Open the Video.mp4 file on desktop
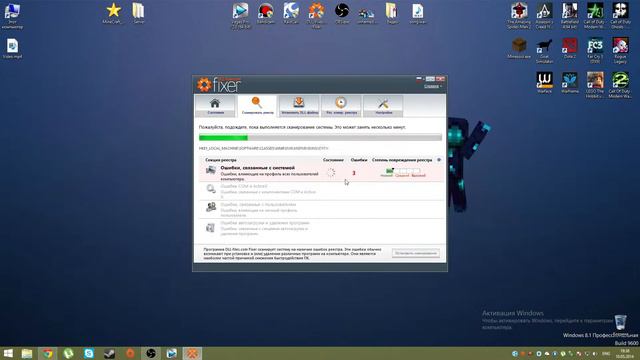 (12, 49)
